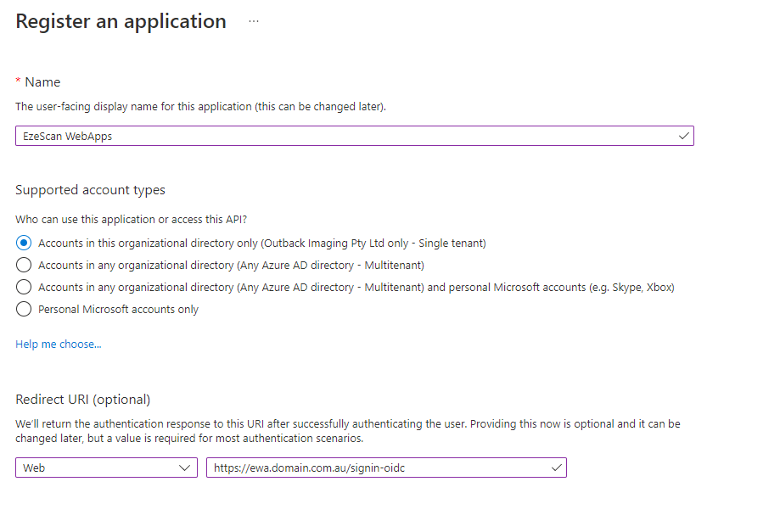Open the Help me choose link
This screenshot has width=780, height=532.
pyautogui.click(x=59, y=344)
